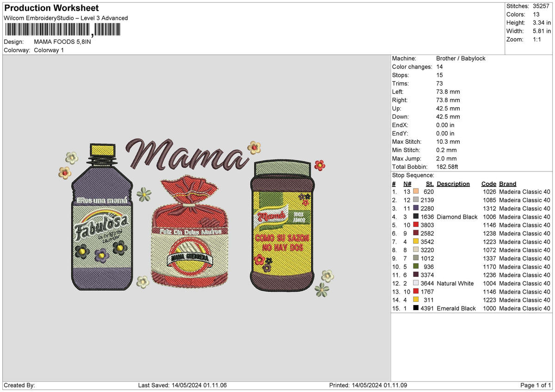555x392 pixels.
Task: Click the 'Stops:' label
Action: [x=400, y=75]
